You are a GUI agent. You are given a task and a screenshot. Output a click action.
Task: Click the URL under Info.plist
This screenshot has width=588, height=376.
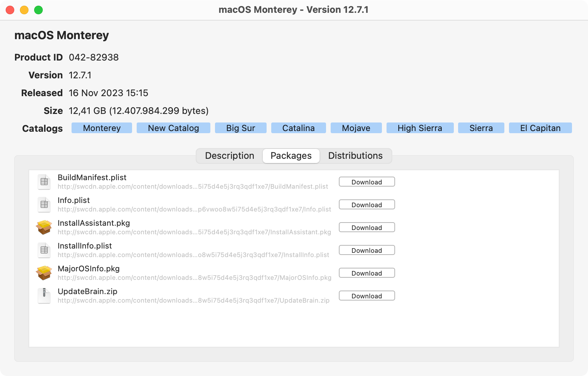(194, 209)
